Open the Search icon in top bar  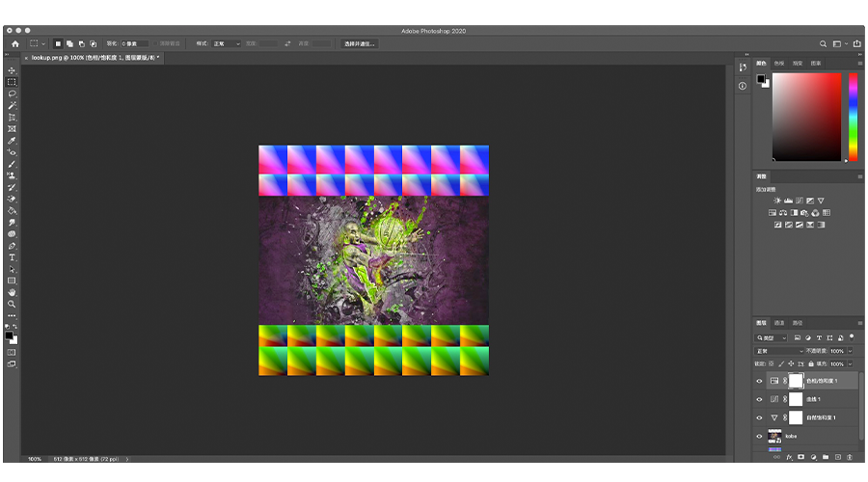click(x=824, y=43)
